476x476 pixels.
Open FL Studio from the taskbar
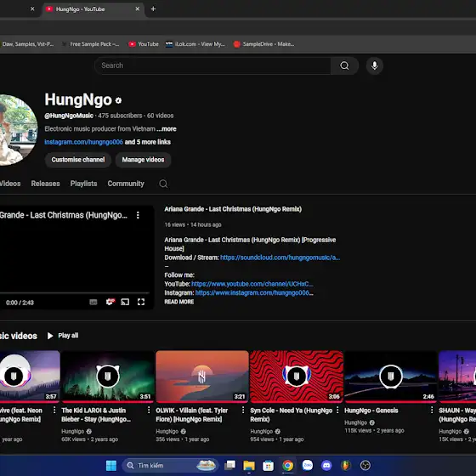(346, 466)
